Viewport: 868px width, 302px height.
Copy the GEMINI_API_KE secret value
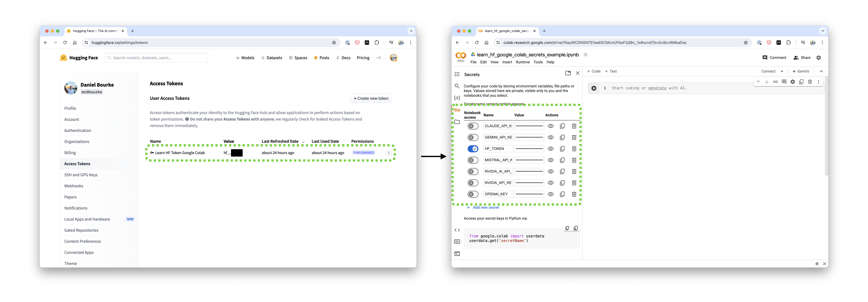pos(562,137)
